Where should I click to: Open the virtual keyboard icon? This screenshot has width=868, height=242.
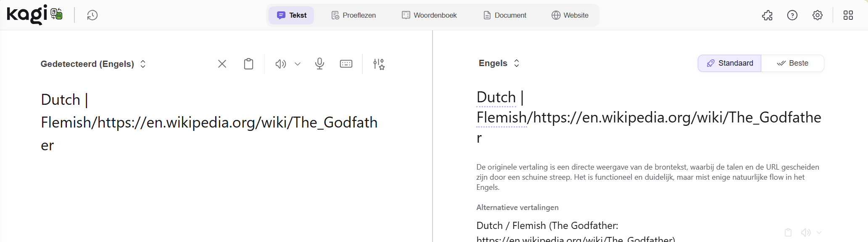346,64
